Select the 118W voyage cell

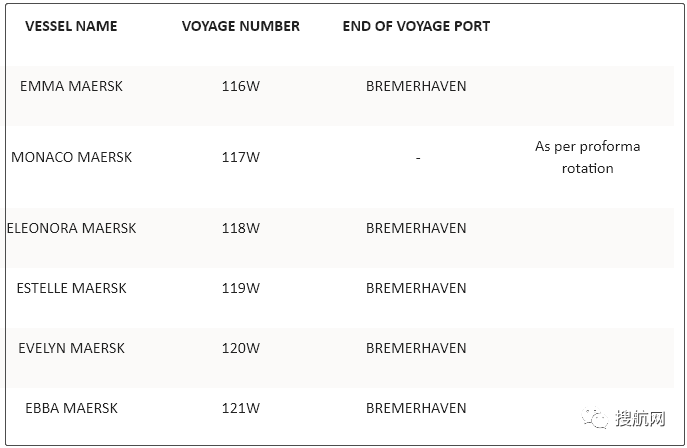pyautogui.click(x=240, y=228)
